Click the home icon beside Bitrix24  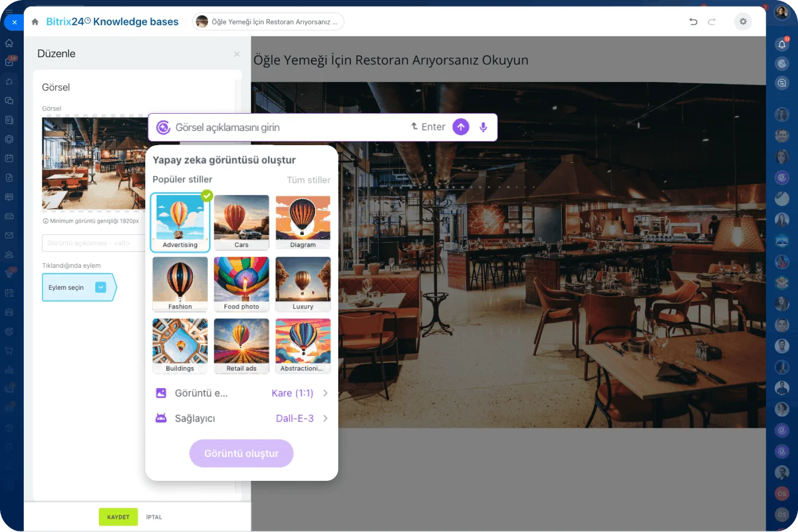coord(35,22)
